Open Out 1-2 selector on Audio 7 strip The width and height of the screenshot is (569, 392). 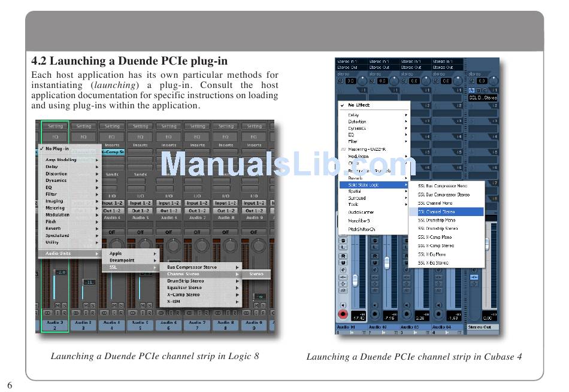tap(197, 211)
